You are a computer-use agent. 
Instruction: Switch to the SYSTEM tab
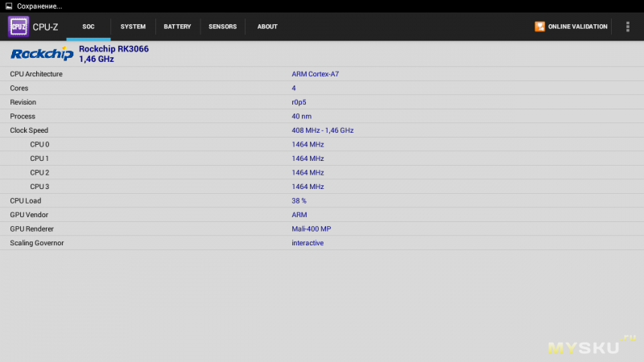(x=133, y=27)
